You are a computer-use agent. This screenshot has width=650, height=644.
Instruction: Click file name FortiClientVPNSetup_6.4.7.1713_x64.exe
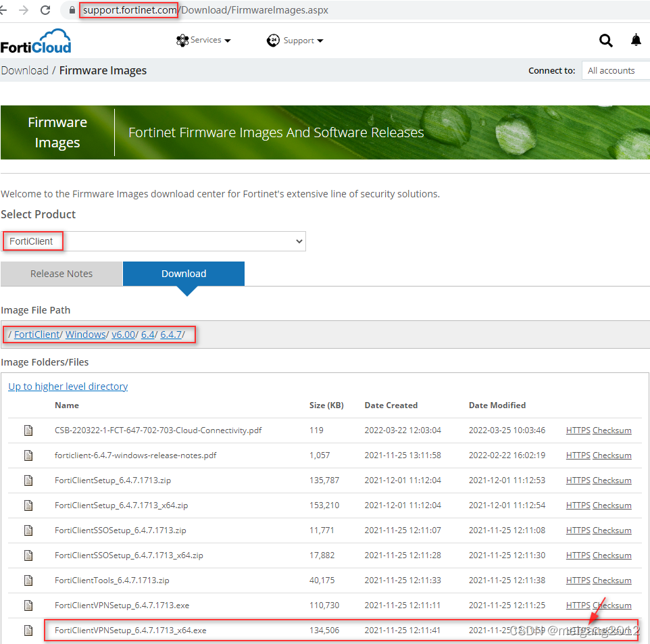coord(130,630)
